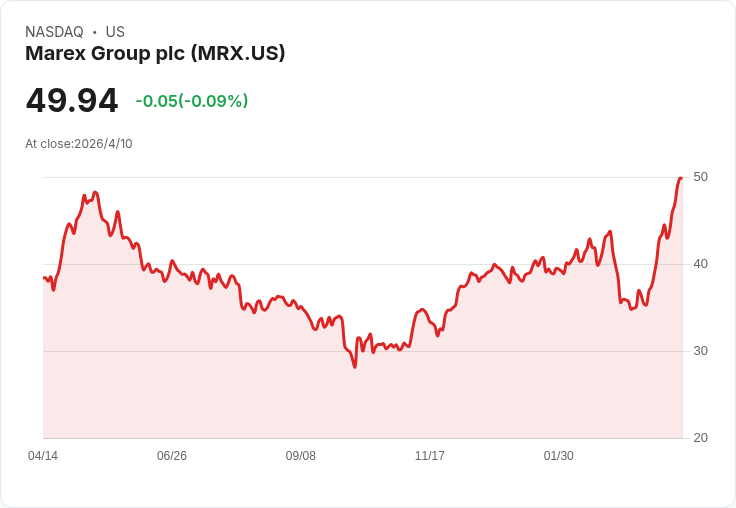Viewport: 736px width, 508px height.
Task: Click the Marex Group plc (MRX.US) title
Action: tap(155, 54)
